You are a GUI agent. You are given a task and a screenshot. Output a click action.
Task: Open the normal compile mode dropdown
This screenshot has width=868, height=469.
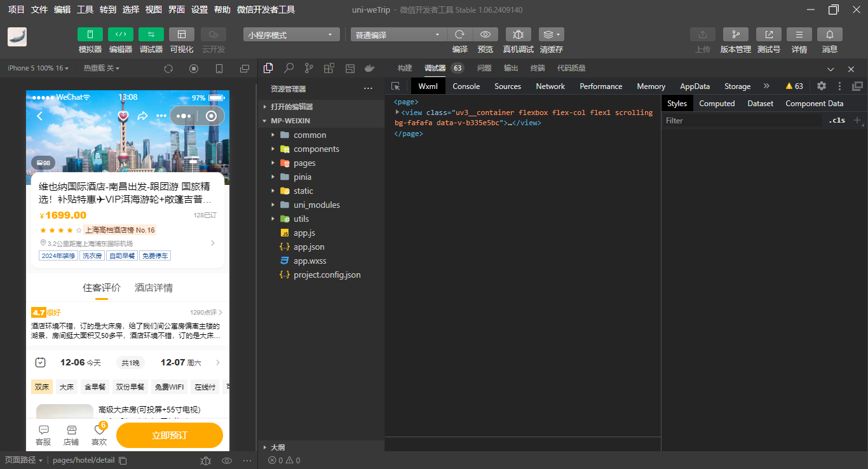pos(399,35)
